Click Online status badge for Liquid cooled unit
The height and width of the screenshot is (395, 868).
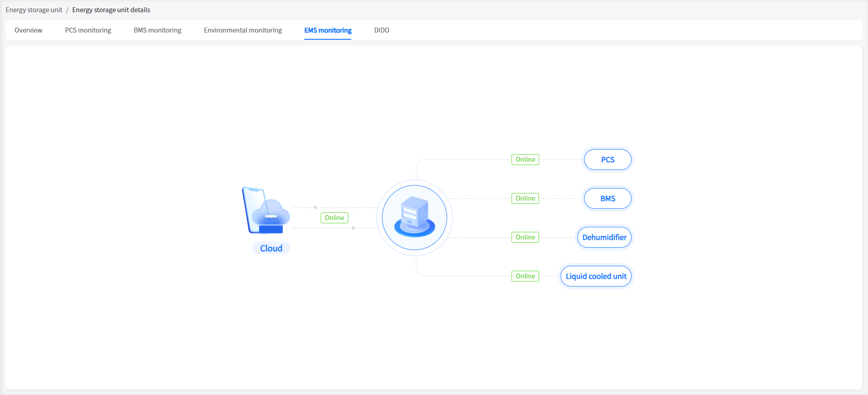(525, 276)
